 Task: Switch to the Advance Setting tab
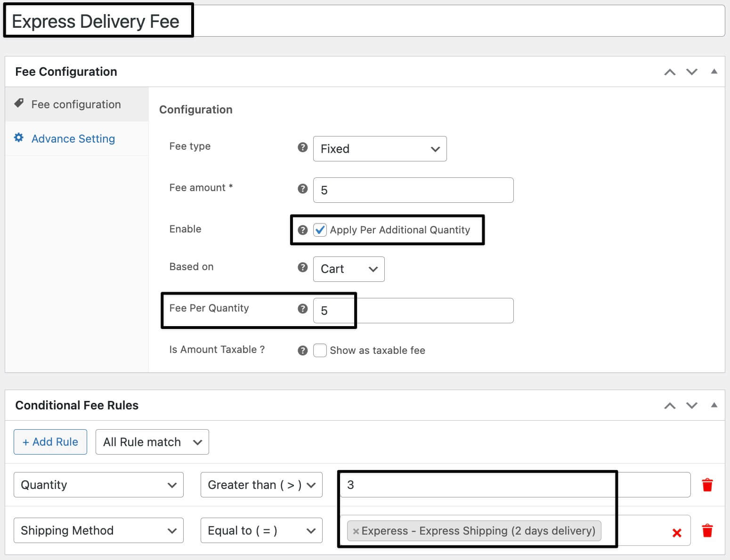point(73,138)
